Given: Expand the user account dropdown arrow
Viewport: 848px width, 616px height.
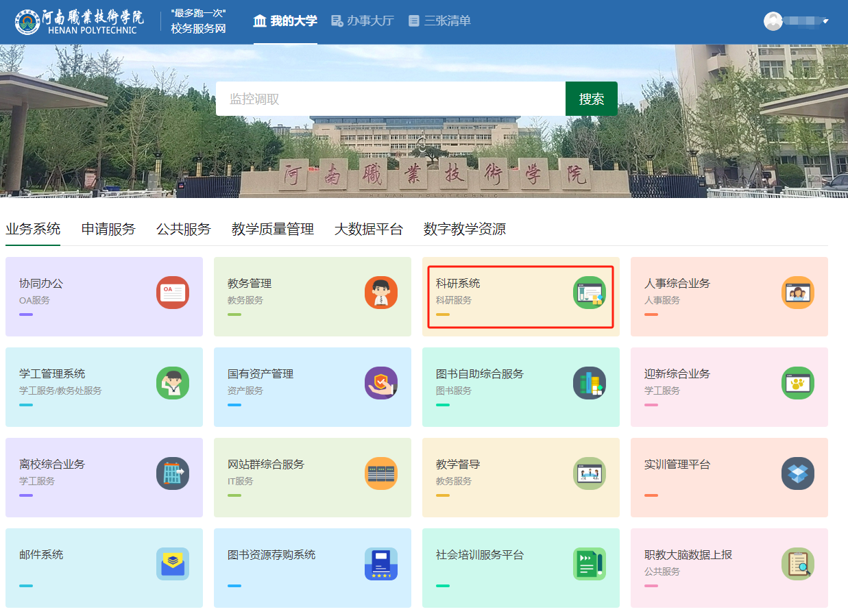Looking at the screenshot, I should pyautogui.click(x=825, y=21).
